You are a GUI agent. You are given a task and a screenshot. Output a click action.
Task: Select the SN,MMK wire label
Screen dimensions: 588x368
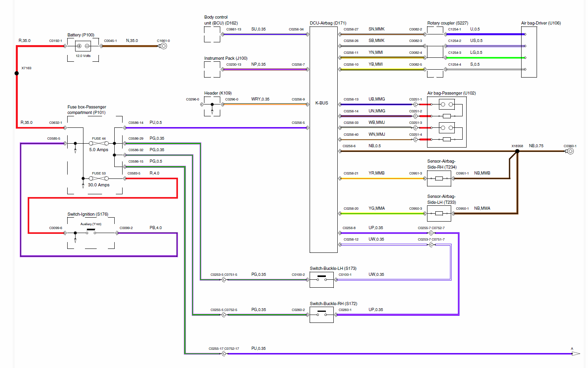376,29
